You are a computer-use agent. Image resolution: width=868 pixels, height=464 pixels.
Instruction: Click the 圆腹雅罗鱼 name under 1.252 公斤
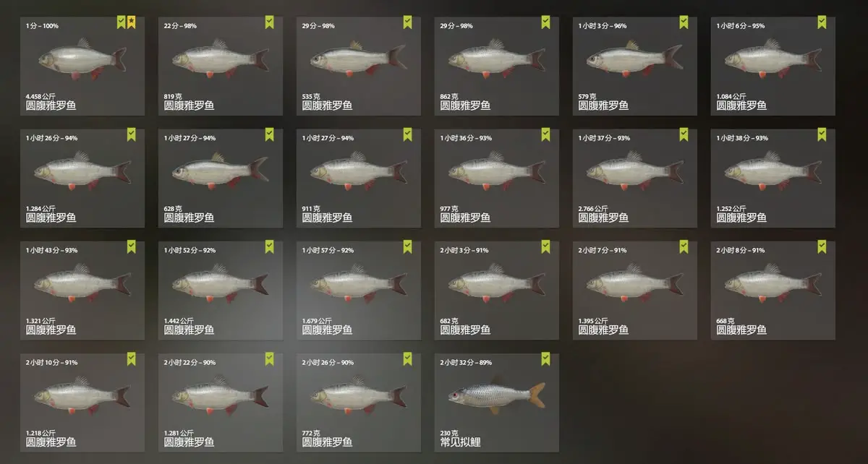click(741, 218)
